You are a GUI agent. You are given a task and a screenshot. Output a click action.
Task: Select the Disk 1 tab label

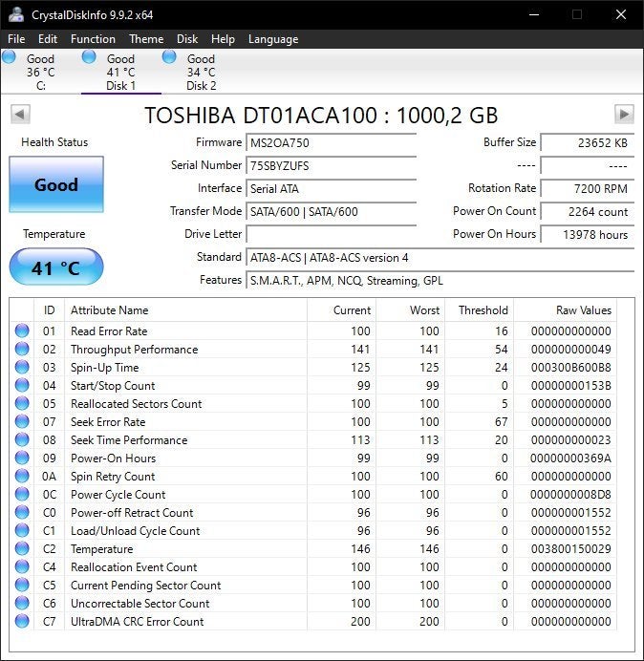tap(120, 86)
